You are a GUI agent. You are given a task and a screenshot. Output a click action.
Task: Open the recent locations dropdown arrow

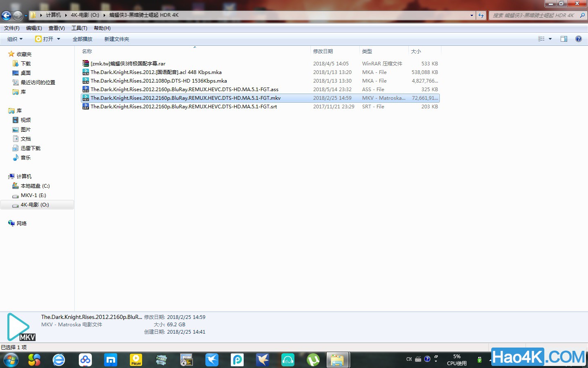pyautogui.click(x=26, y=16)
